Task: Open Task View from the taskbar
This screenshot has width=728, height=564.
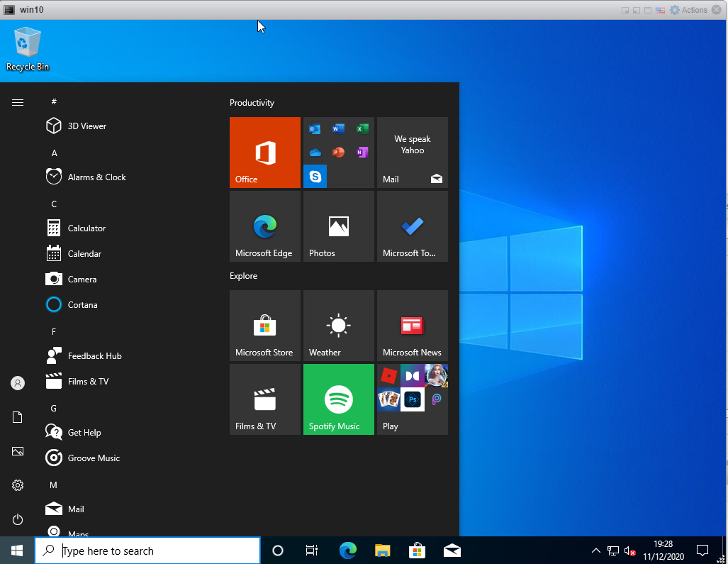Action: (x=311, y=551)
